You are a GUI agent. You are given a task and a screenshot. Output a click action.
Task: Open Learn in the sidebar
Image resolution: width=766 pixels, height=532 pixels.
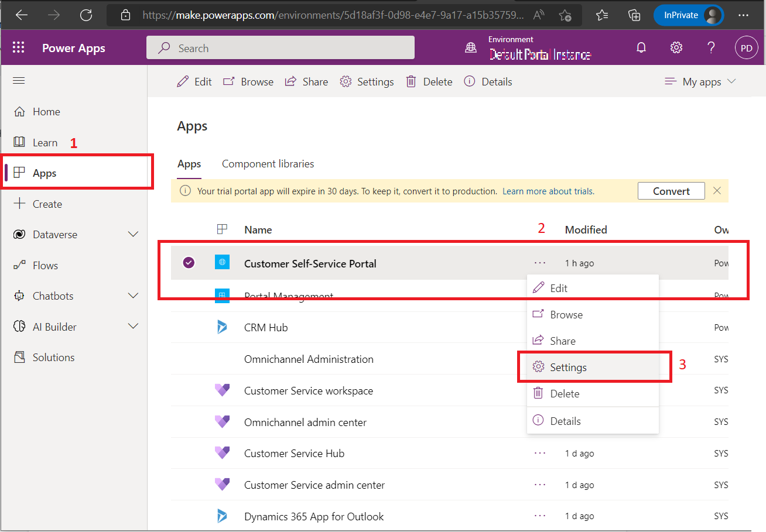36,142
